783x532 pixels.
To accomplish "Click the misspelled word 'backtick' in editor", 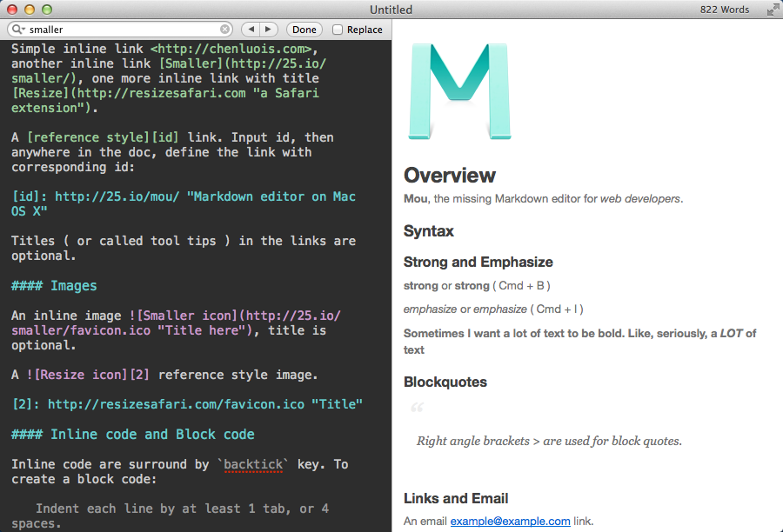I will [253, 464].
